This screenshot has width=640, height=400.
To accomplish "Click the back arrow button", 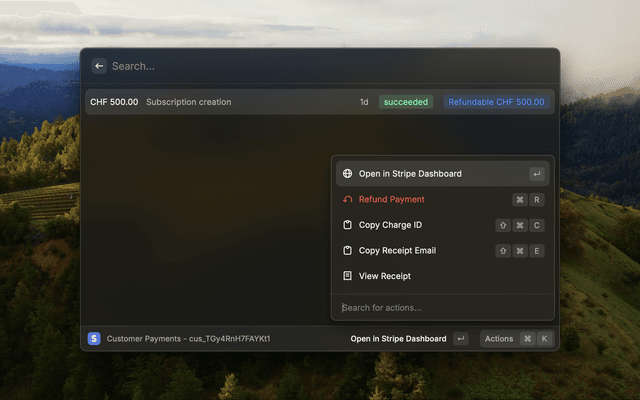I will pyautogui.click(x=99, y=66).
